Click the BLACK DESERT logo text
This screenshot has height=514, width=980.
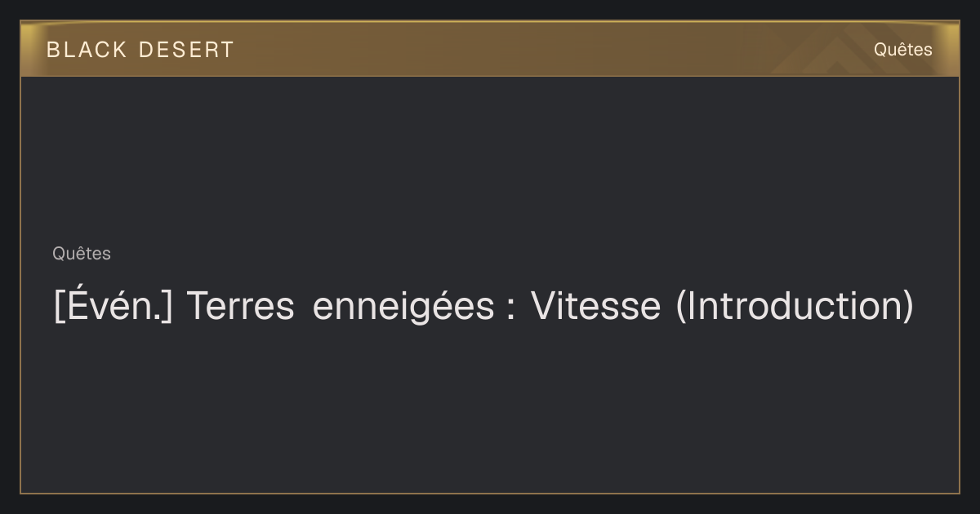pos(140,50)
